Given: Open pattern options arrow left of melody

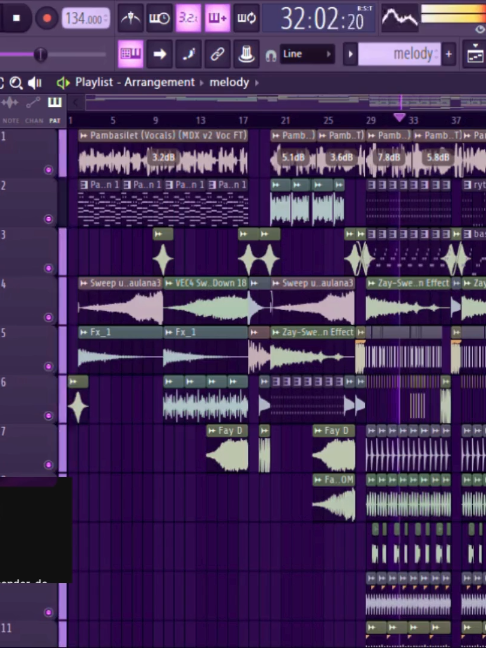Looking at the screenshot, I should [x=350, y=54].
